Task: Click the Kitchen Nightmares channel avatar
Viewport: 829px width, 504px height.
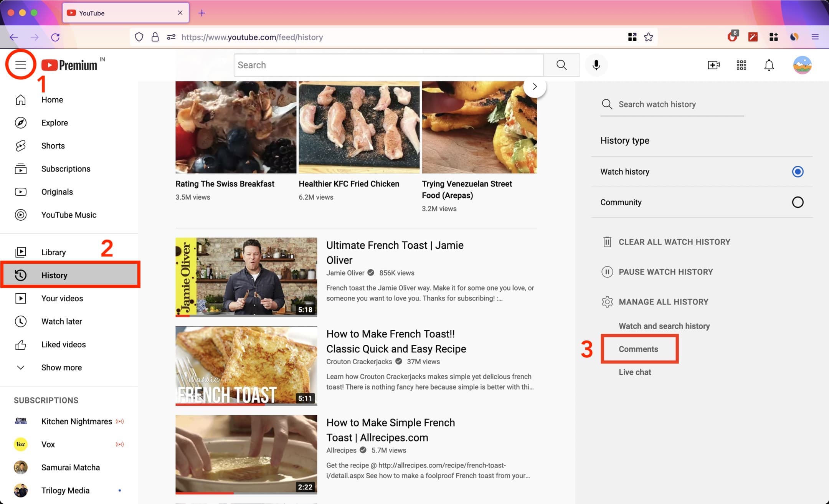Action: [21, 421]
